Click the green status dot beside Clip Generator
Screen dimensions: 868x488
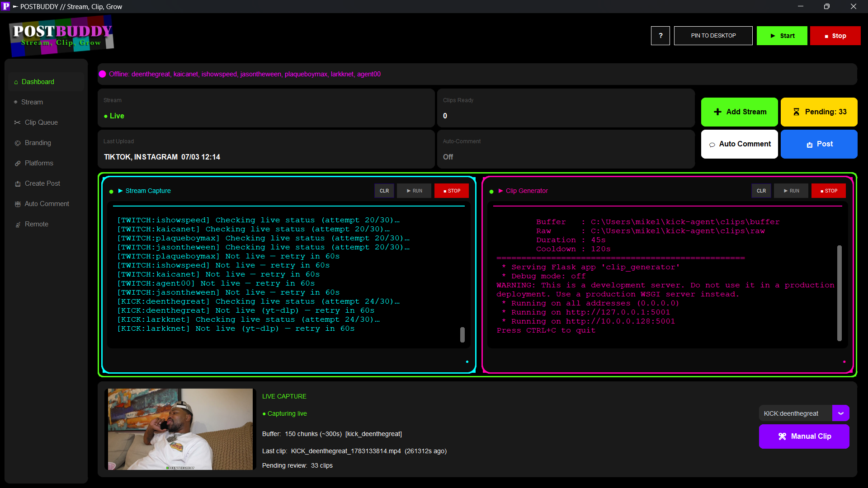491,192
